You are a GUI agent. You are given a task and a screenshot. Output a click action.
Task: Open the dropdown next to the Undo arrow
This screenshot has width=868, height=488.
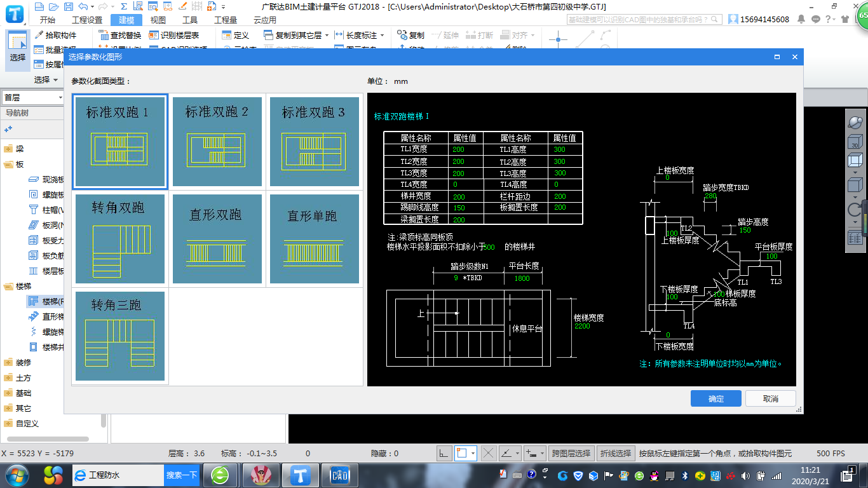point(92,8)
